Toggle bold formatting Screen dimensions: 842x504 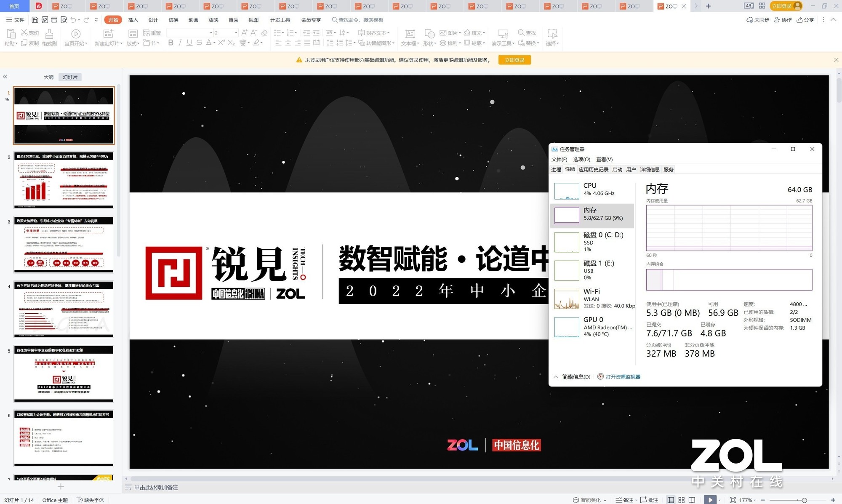[x=171, y=43]
